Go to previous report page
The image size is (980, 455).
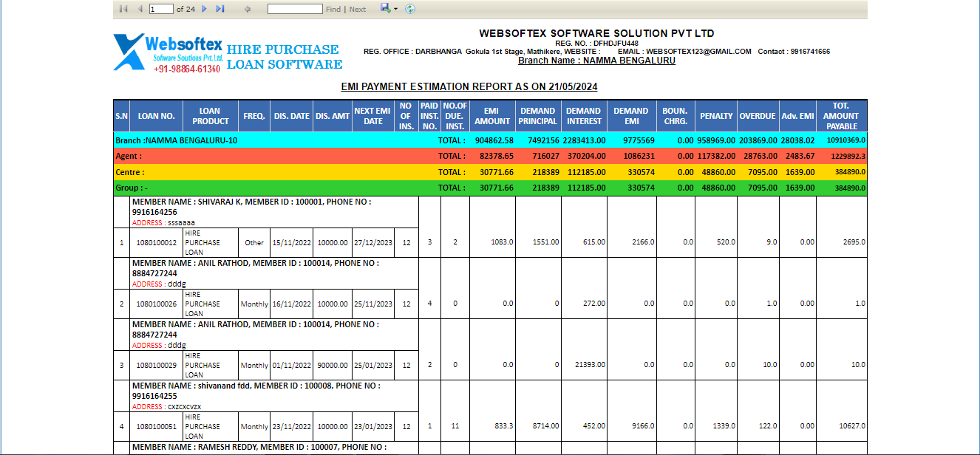pos(140,9)
